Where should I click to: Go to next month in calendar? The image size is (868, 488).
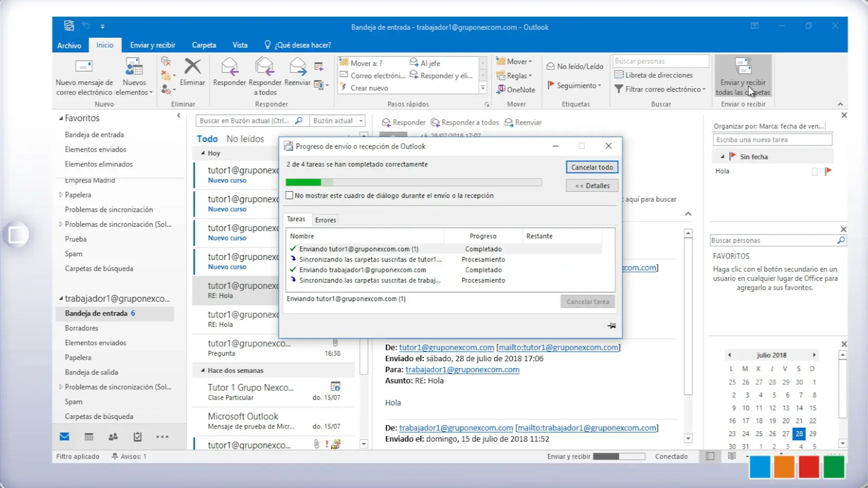coord(814,355)
